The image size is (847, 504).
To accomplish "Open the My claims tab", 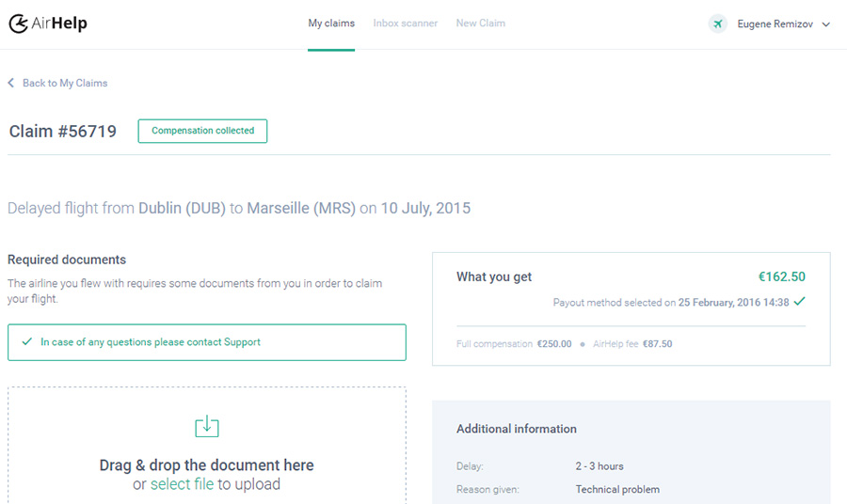I will (x=331, y=24).
